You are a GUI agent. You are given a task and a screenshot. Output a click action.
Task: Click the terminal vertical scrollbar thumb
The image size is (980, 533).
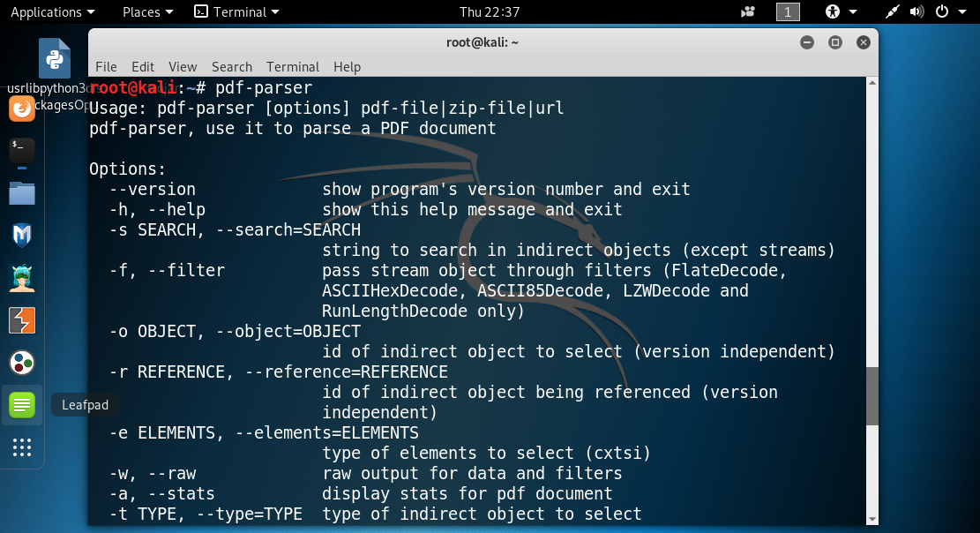coord(872,396)
